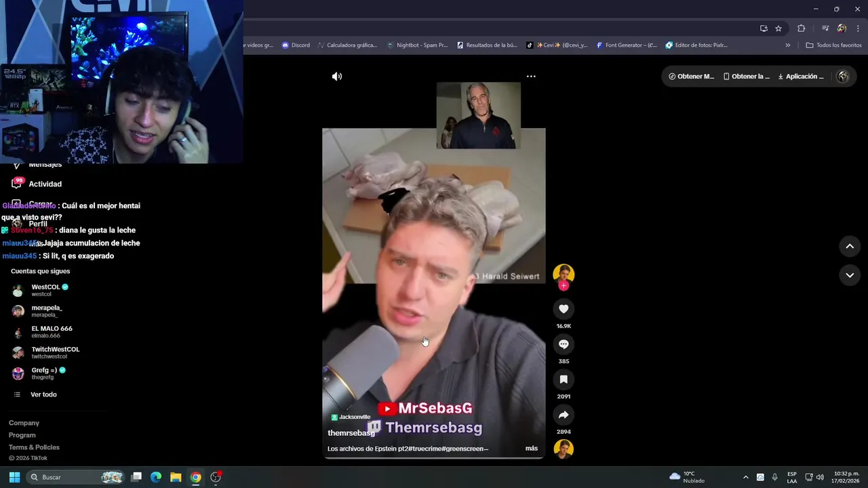Image resolution: width=868 pixels, height=488 pixels.
Task: Save the video with the bookmark icon
Action: tap(564, 380)
